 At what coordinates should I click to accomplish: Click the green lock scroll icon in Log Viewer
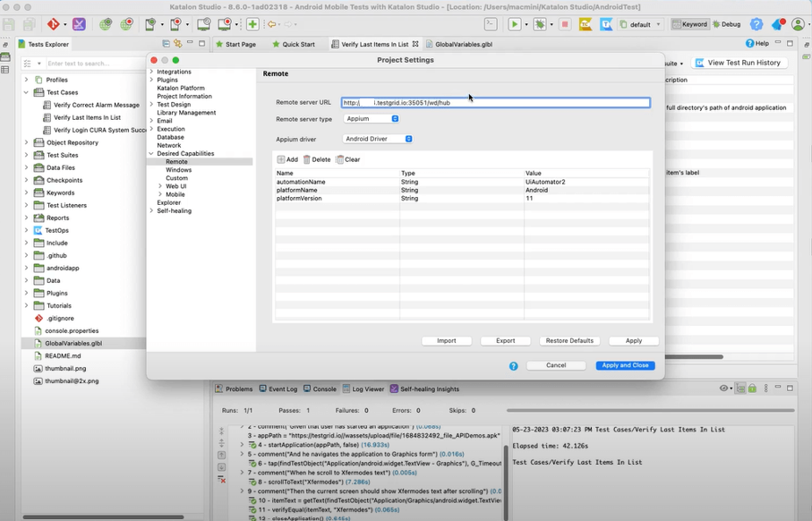click(x=752, y=389)
